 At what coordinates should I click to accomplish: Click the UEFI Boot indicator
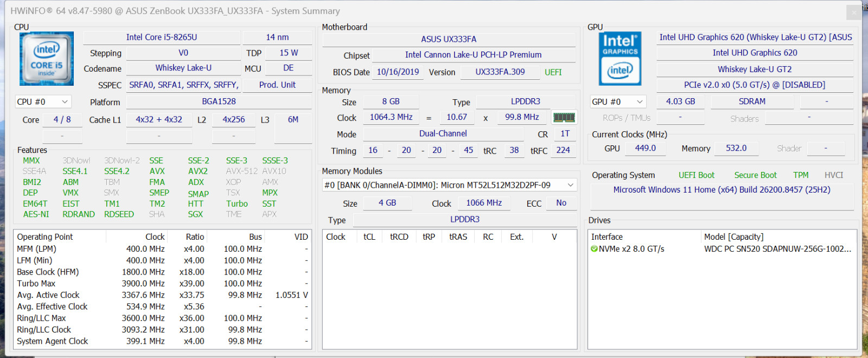pyautogui.click(x=697, y=175)
